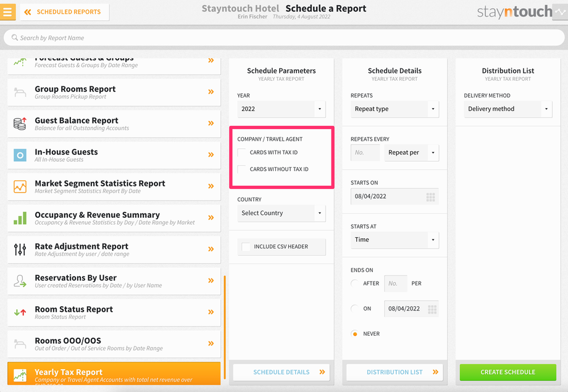Click the In-House Guests blue square icon

[x=20, y=155]
